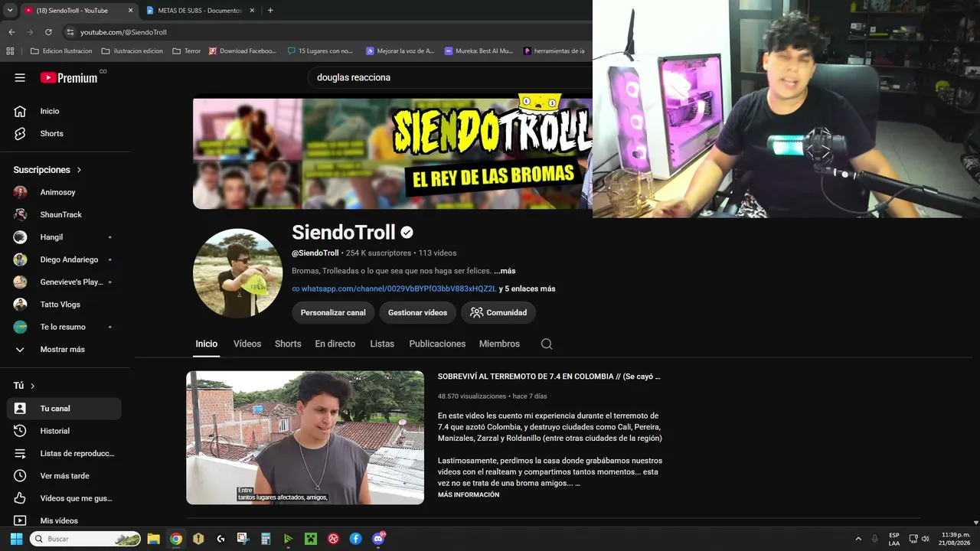This screenshot has width=980, height=551.
Task: Switch to the Vídeos channel tab
Action: pyautogui.click(x=247, y=344)
